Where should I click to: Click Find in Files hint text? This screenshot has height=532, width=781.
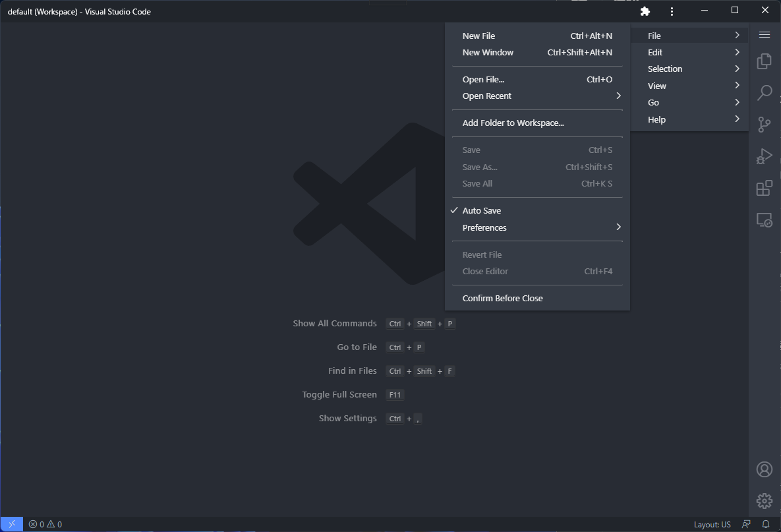pyautogui.click(x=352, y=370)
